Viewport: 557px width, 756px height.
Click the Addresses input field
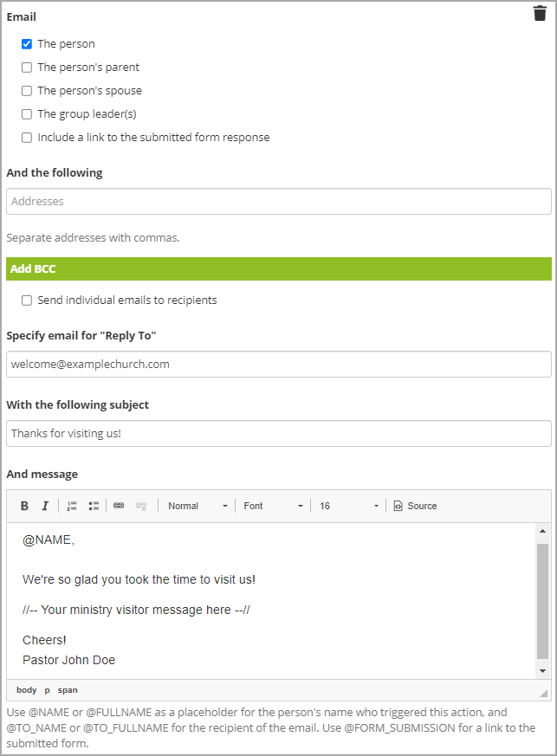[278, 202]
